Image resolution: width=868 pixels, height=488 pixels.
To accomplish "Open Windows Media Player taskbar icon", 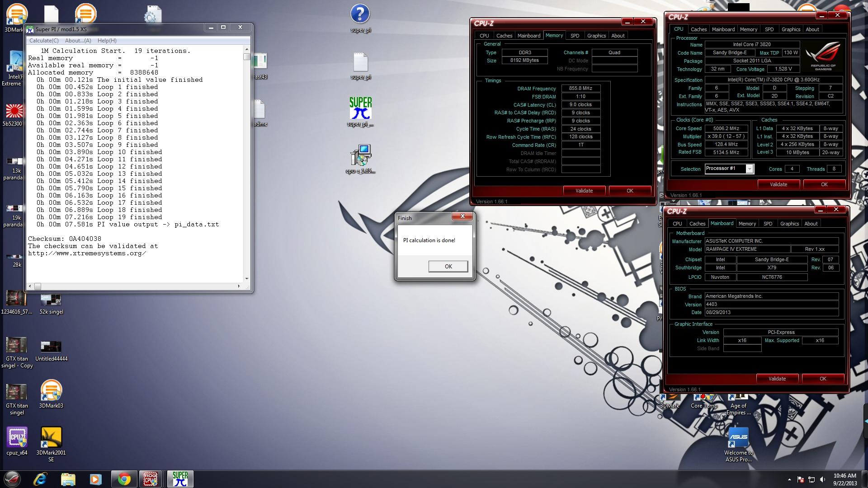I will pos(95,479).
